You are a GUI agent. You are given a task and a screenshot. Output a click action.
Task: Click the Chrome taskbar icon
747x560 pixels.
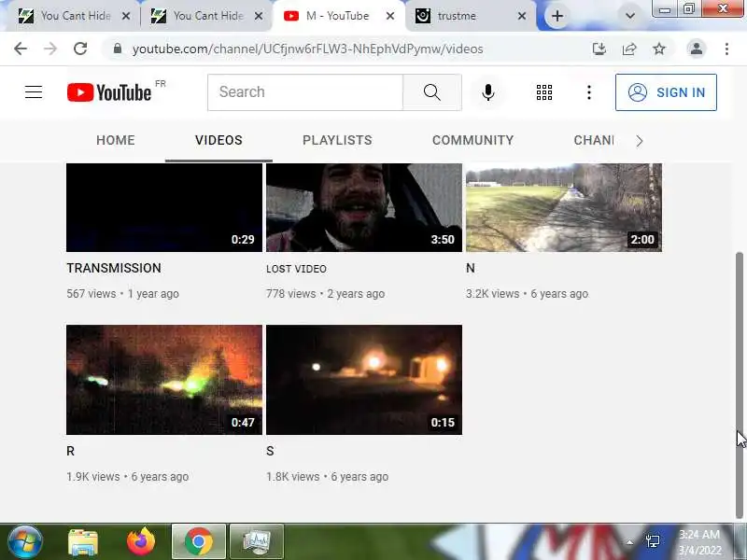[199, 542]
